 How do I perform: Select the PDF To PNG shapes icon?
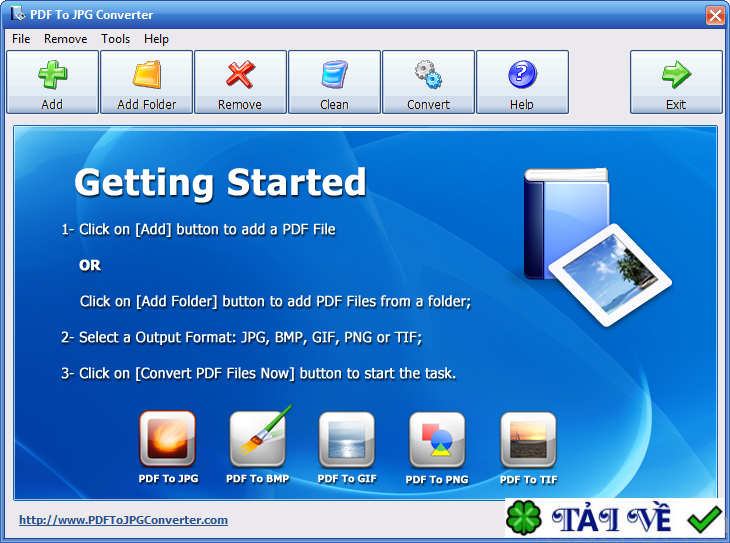click(437, 440)
